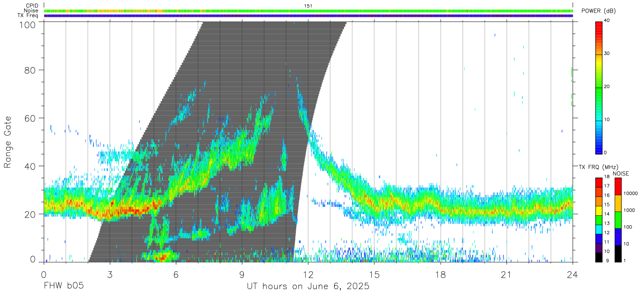Image resolution: width=644 pixels, height=297 pixels.
Task: Click the 14 label on TX frequency legend
Action: tap(606, 214)
